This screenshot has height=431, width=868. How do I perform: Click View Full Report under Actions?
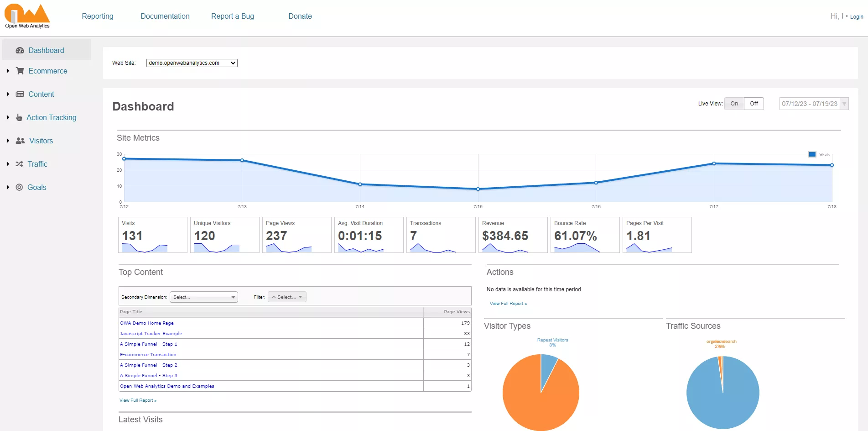(x=508, y=304)
